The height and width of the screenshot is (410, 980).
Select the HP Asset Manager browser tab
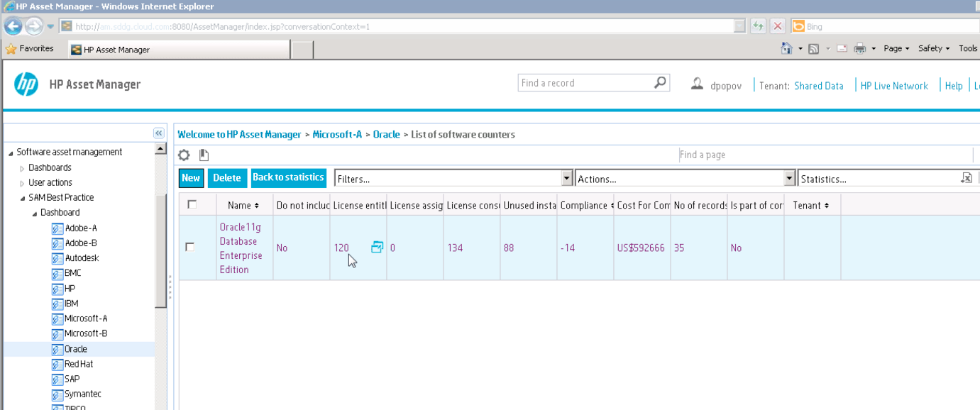point(179,50)
